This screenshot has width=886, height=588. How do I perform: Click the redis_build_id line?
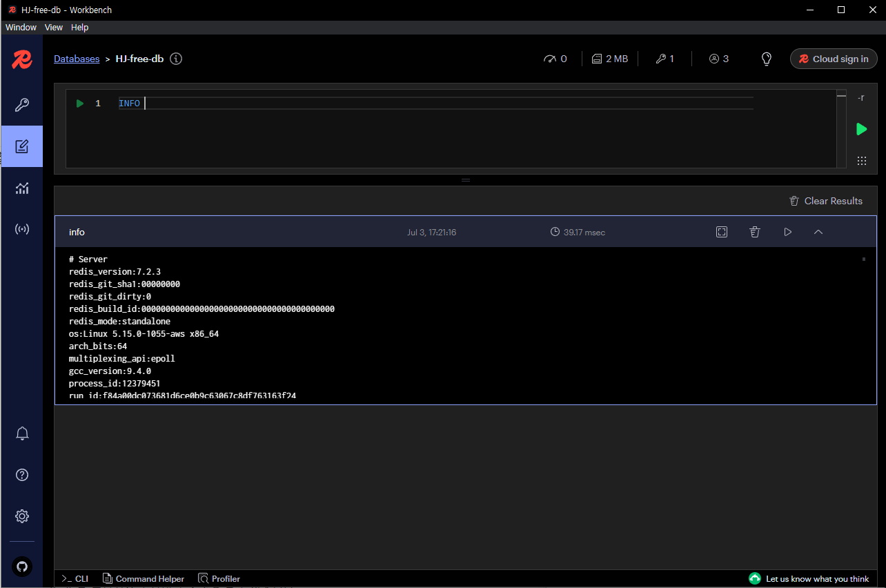tap(201, 308)
